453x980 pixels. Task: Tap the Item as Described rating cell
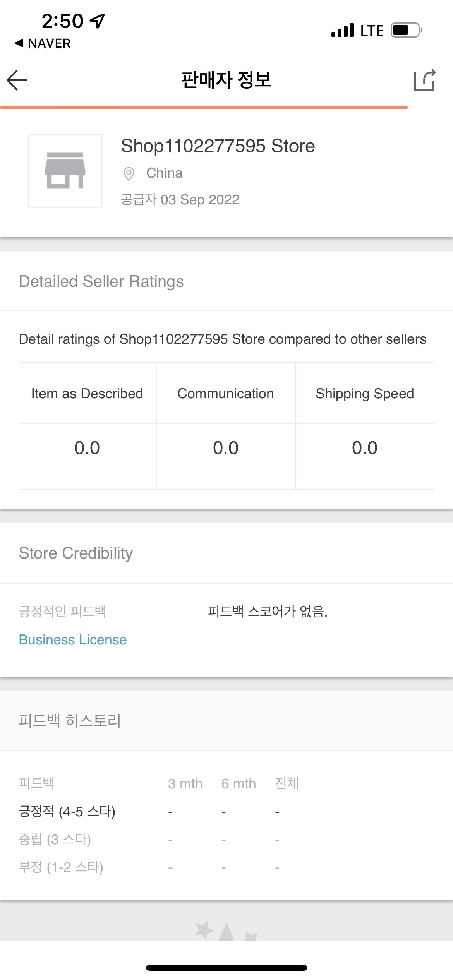(87, 448)
